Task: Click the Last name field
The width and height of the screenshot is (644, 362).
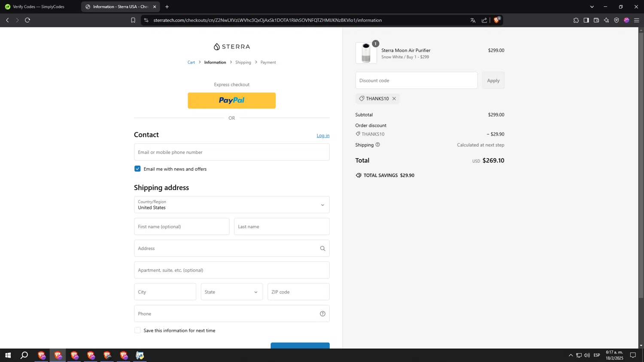Action: click(282, 226)
